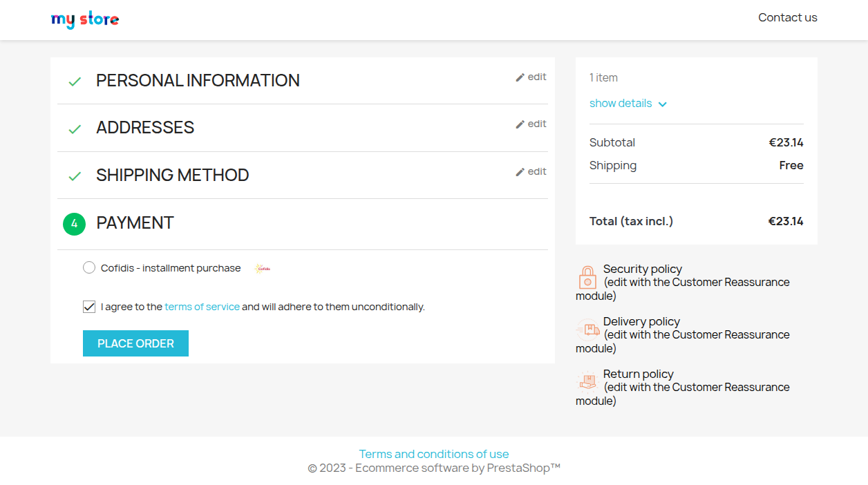
Task: Select Cofidis installment purchase radio button
Action: (89, 268)
